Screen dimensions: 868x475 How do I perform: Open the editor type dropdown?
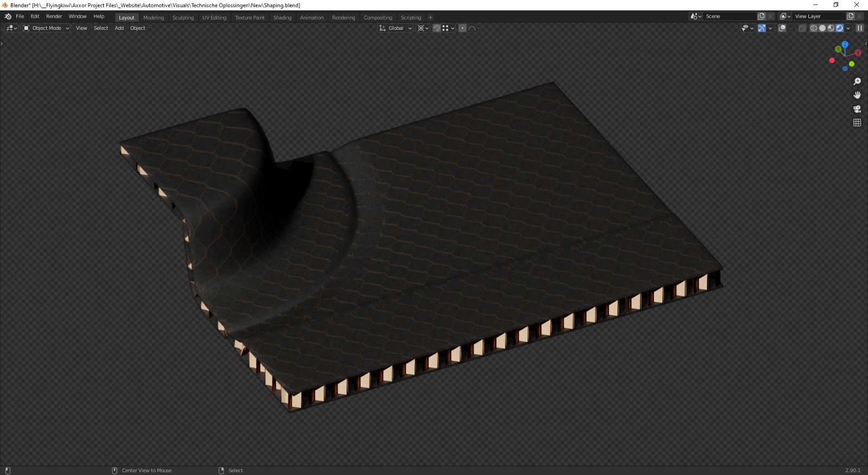coord(11,28)
